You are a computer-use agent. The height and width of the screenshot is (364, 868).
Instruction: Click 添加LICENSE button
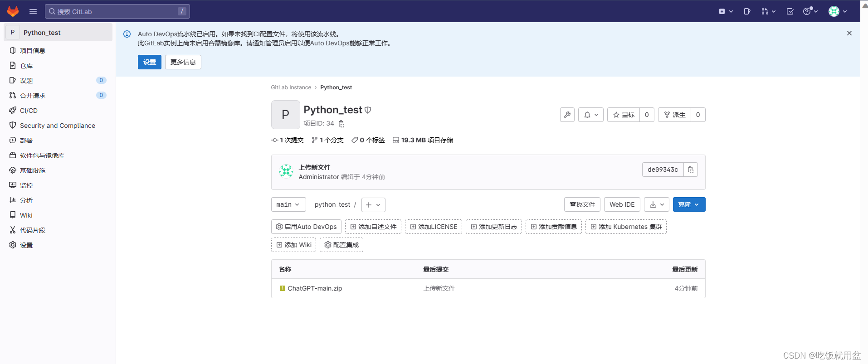point(434,227)
